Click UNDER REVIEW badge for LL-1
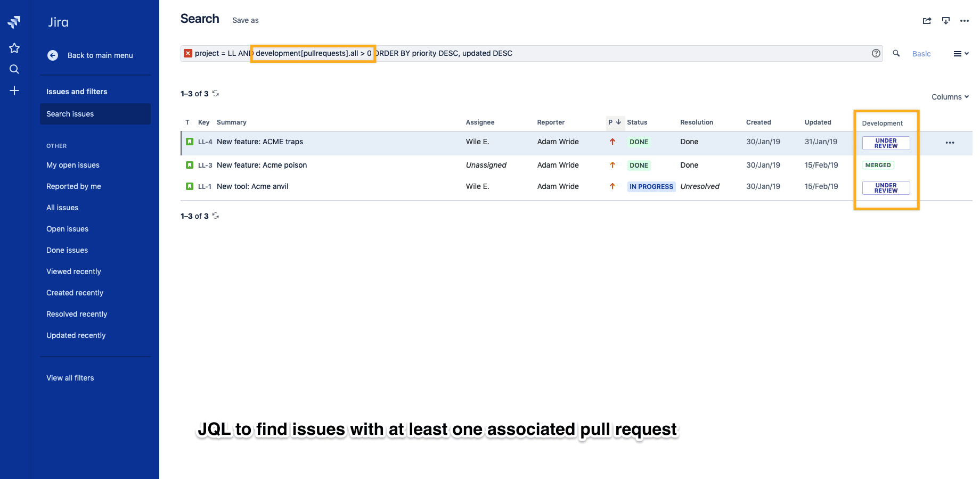Viewport: 980px width, 479px height. [x=886, y=188]
